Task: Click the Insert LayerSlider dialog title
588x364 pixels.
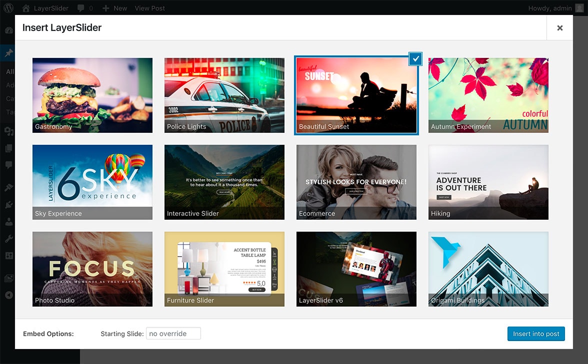Action: point(62,28)
